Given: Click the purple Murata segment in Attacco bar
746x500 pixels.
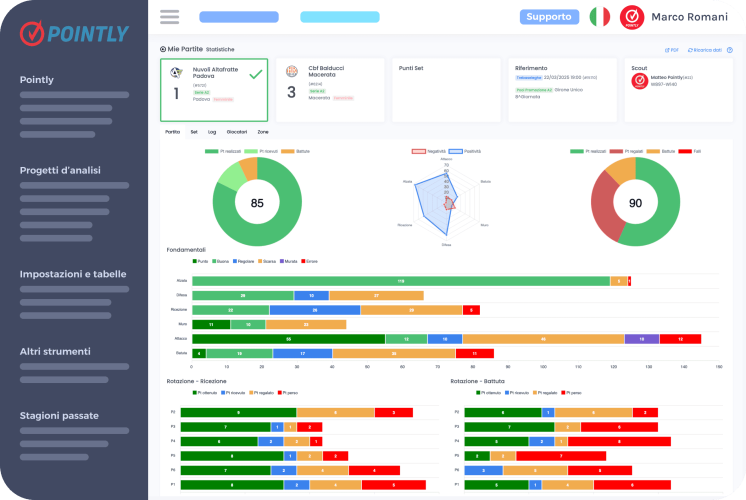Looking at the screenshot, I should (642, 339).
